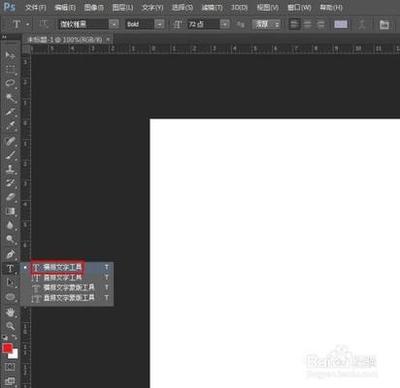Select the Eyedropper tool
This screenshot has height=388, width=400.
click(x=10, y=126)
